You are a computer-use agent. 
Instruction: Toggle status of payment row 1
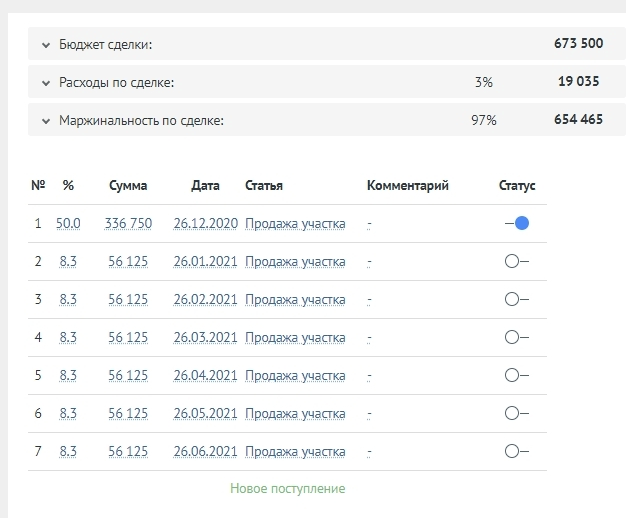point(517,223)
